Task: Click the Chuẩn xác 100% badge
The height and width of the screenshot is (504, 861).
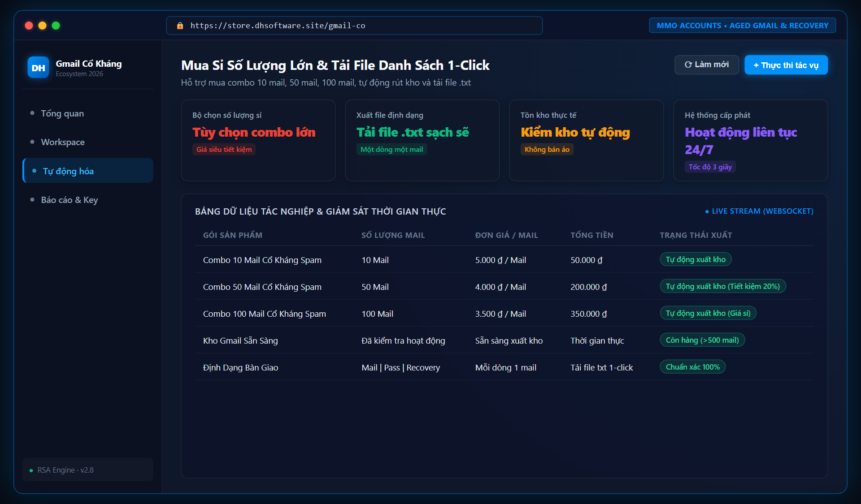Action: coord(692,367)
